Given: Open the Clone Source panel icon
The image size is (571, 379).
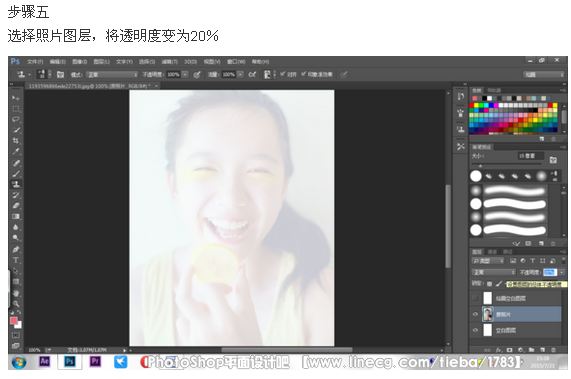Looking at the screenshot, I should [461, 129].
